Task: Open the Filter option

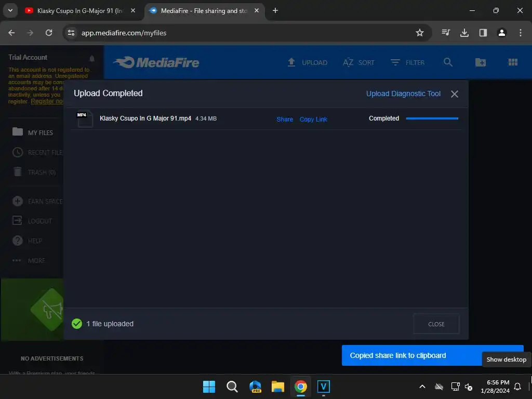Action: coord(407,62)
